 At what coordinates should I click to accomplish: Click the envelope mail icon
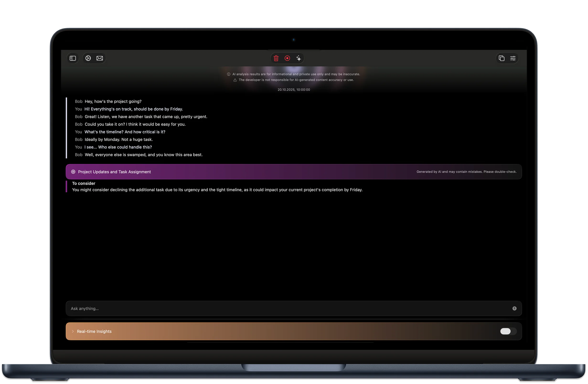100,58
